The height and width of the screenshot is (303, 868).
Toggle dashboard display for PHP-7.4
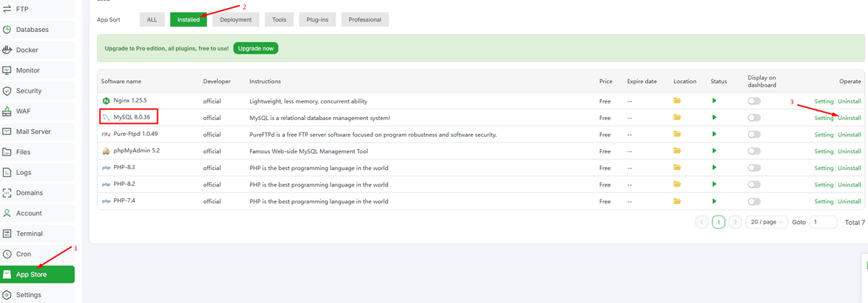click(x=754, y=201)
